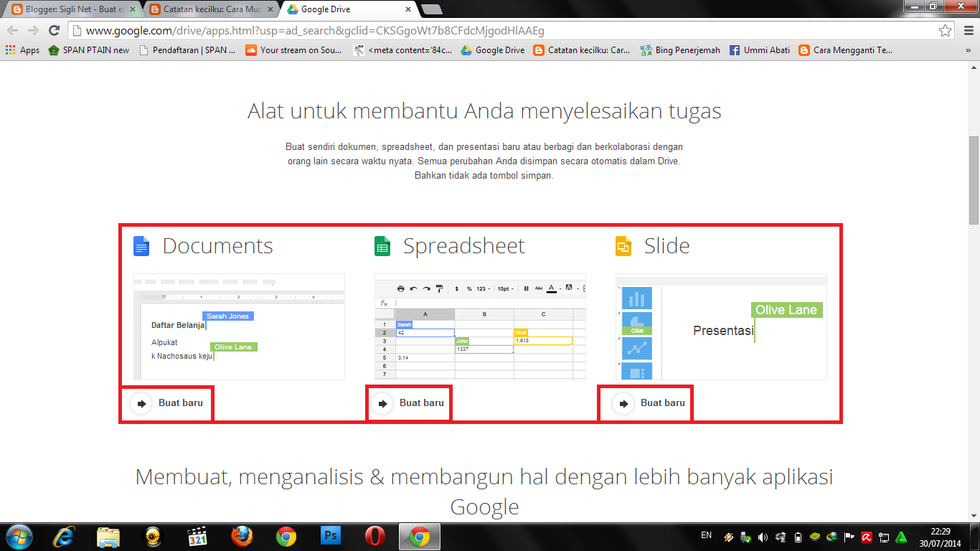Open the Cara Mengganti Te... bookmark
980x551 pixels.
pyautogui.click(x=846, y=50)
